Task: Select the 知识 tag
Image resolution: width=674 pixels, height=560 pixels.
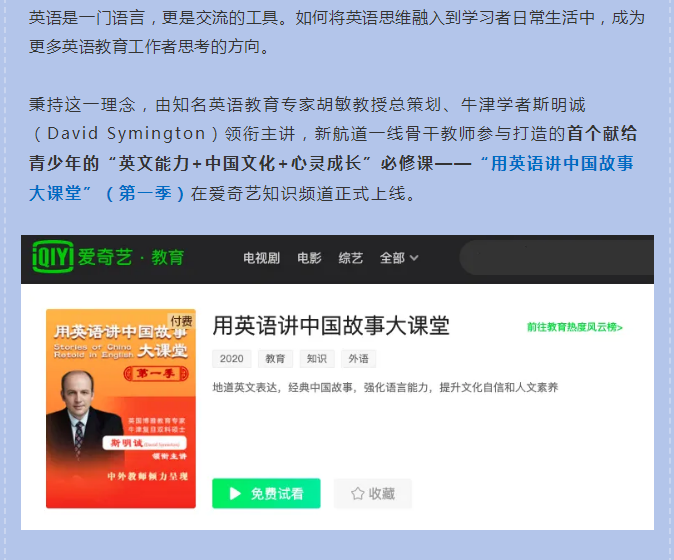Action: pyautogui.click(x=317, y=359)
